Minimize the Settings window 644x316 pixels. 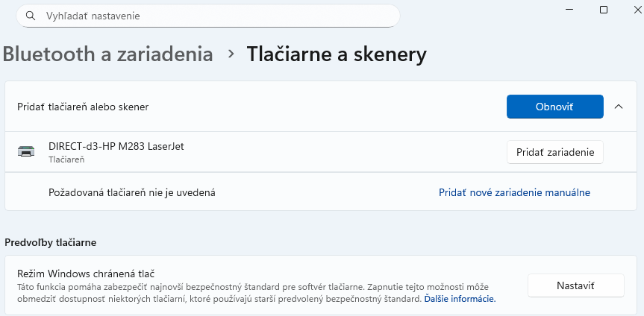click(x=569, y=9)
